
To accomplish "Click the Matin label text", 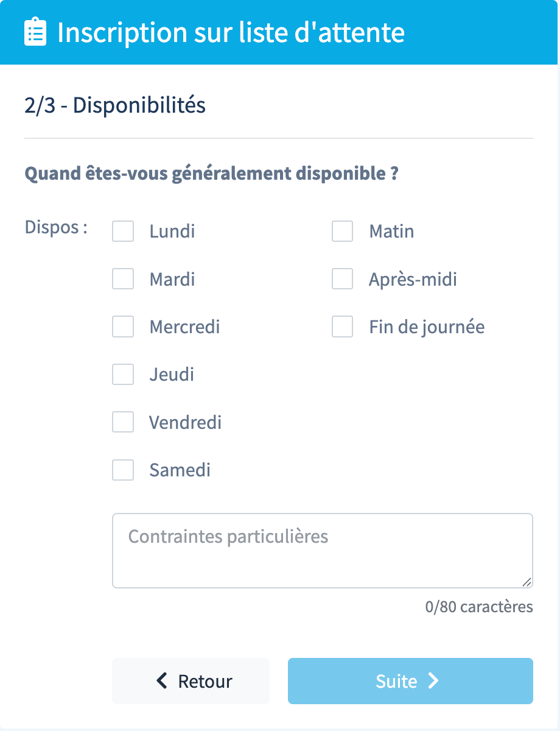I will pyautogui.click(x=391, y=231).
